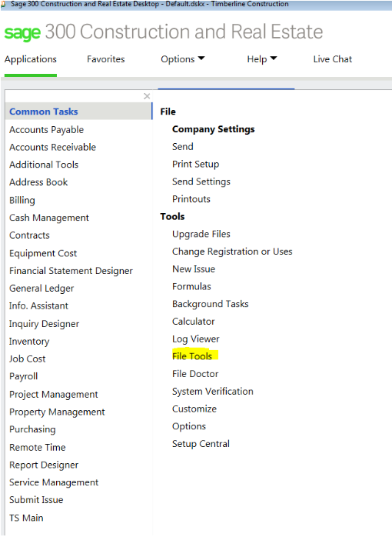
Task: Open Service Management
Action: point(54,482)
